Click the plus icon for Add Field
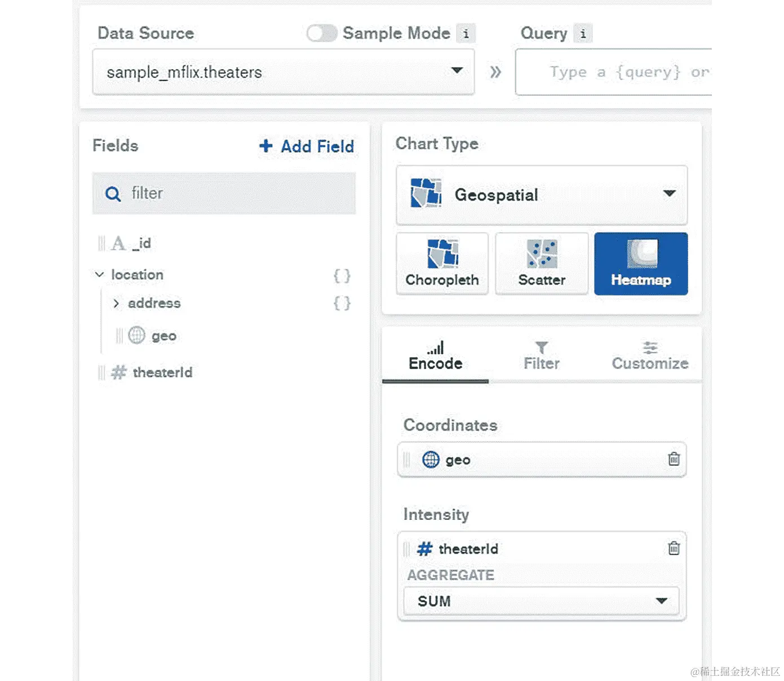This screenshot has height=681, width=784. coord(265,146)
